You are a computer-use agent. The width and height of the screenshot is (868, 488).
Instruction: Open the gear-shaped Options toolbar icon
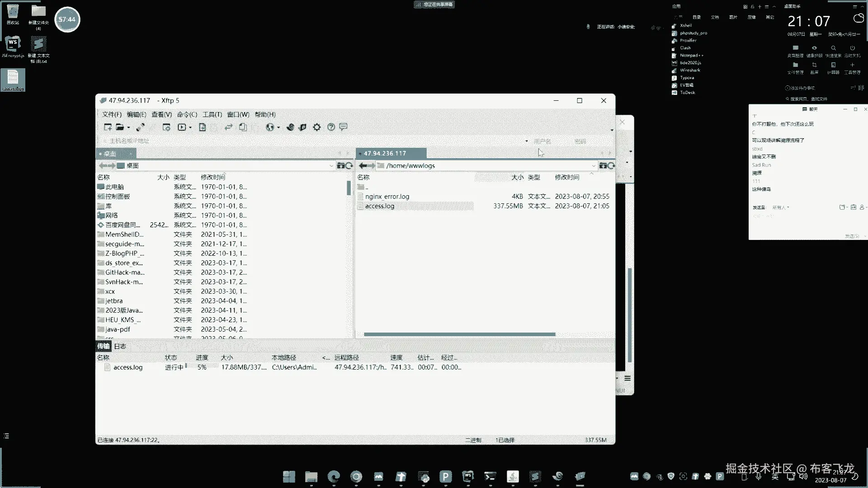click(316, 127)
